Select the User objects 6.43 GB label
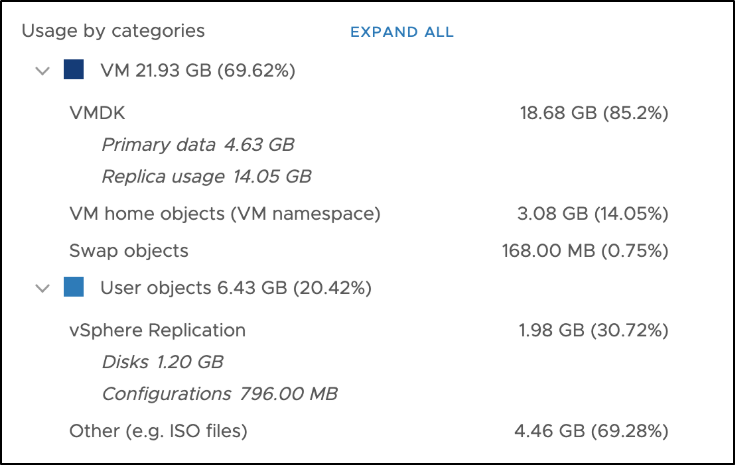The height and width of the screenshot is (465, 735). (x=236, y=288)
